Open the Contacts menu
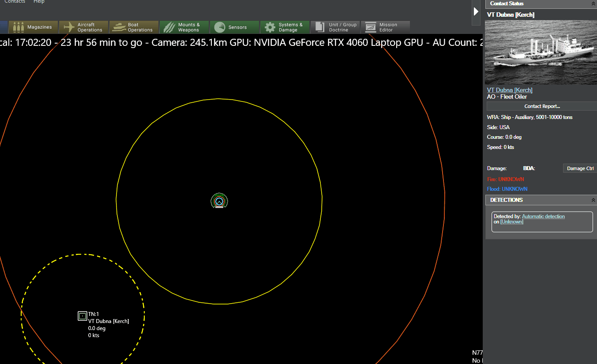 click(15, 2)
